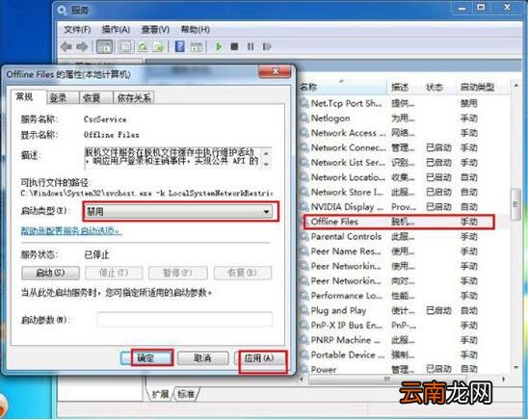Viewport: 528px width, 420px height.
Task: Select the PnP-X IP Bus En... service row
Action: tap(404, 326)
